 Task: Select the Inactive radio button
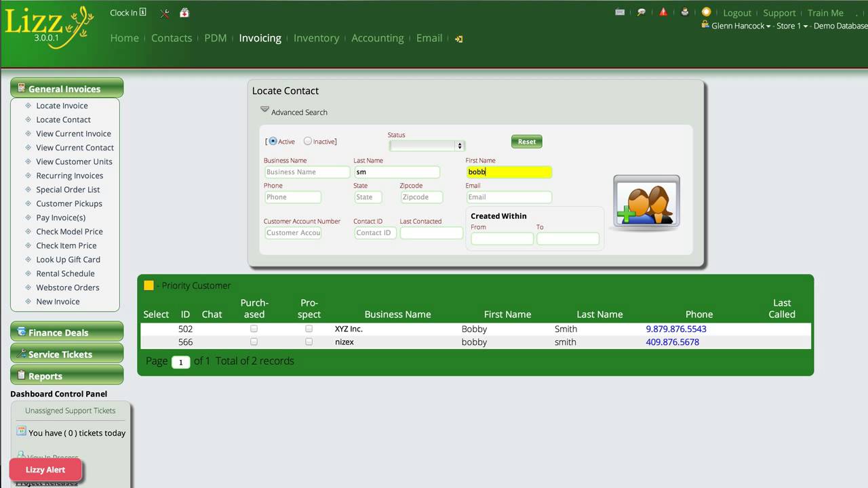(x=307, y=141)
